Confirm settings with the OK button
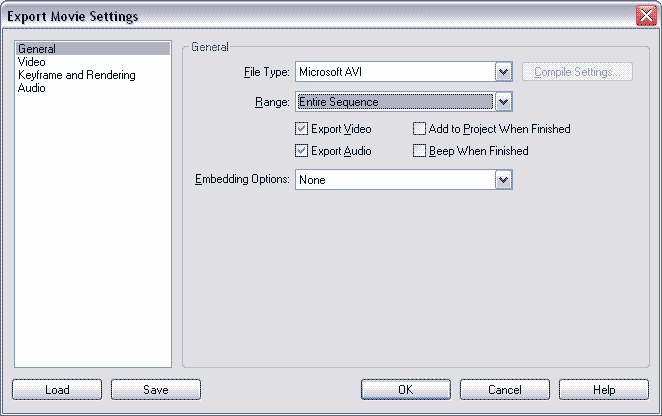Image resolution: width=662 pixels, height=416 pixels. (406, 389)
